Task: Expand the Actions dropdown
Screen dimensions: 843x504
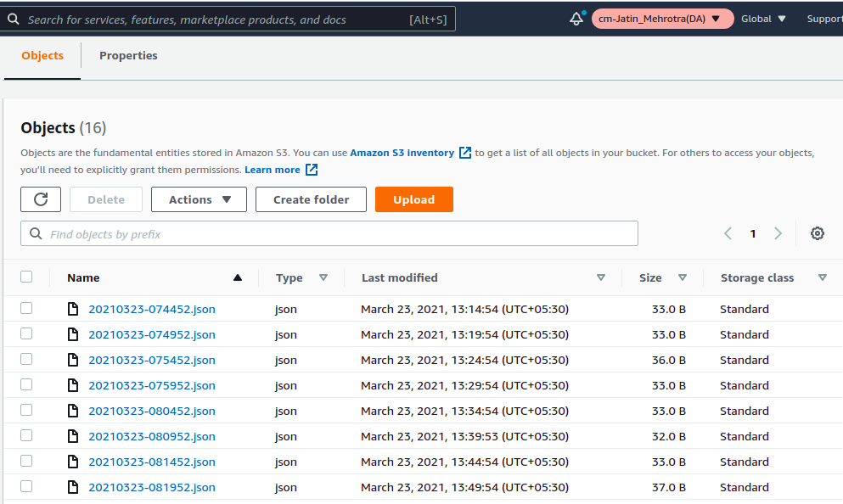Action: pos(199,199)
